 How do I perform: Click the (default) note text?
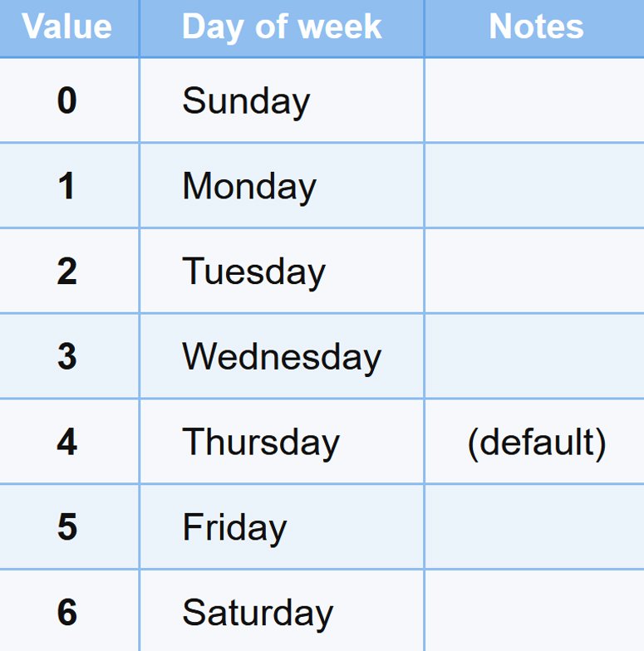[536, 443]
